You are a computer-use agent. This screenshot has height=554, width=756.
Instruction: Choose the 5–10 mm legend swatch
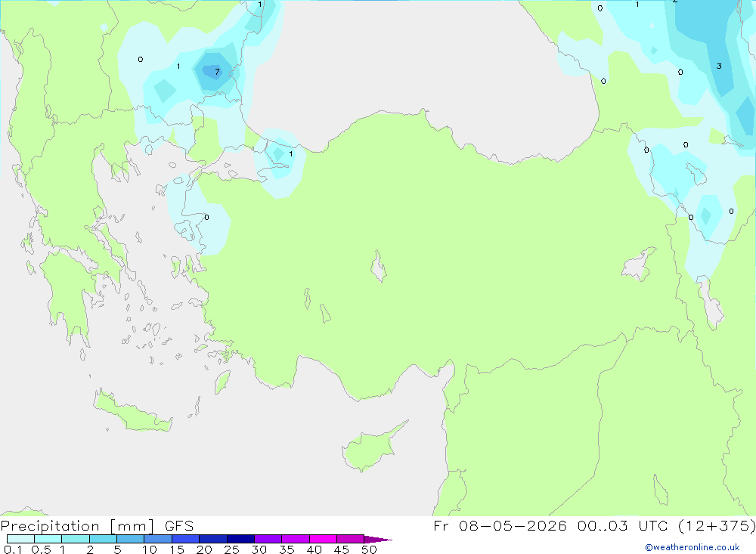pyautogui.click(x=131, y=539)
